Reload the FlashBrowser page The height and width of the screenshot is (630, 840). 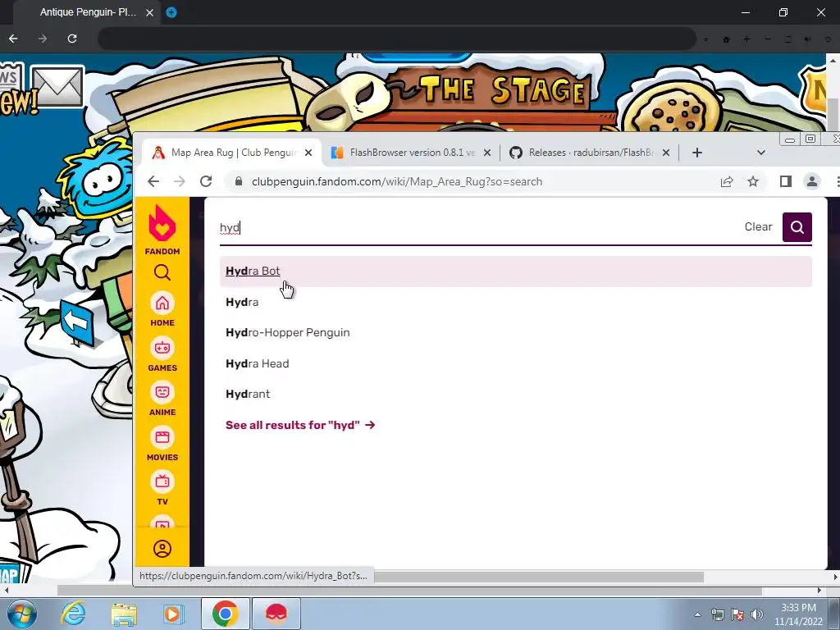72,39
